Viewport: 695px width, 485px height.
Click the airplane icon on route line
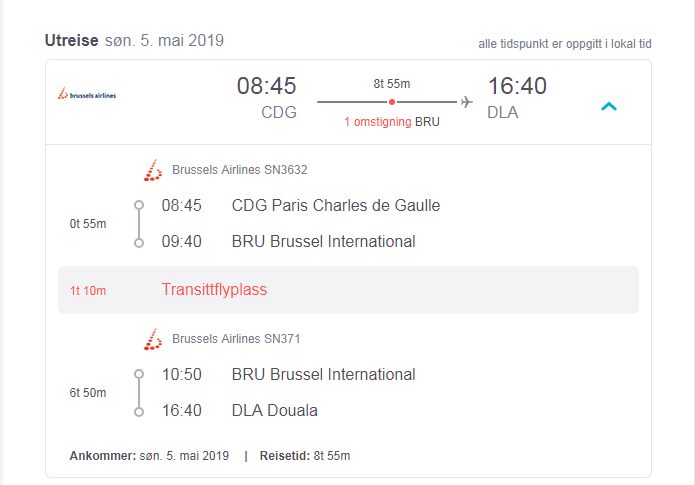click(x=466, y=102)
